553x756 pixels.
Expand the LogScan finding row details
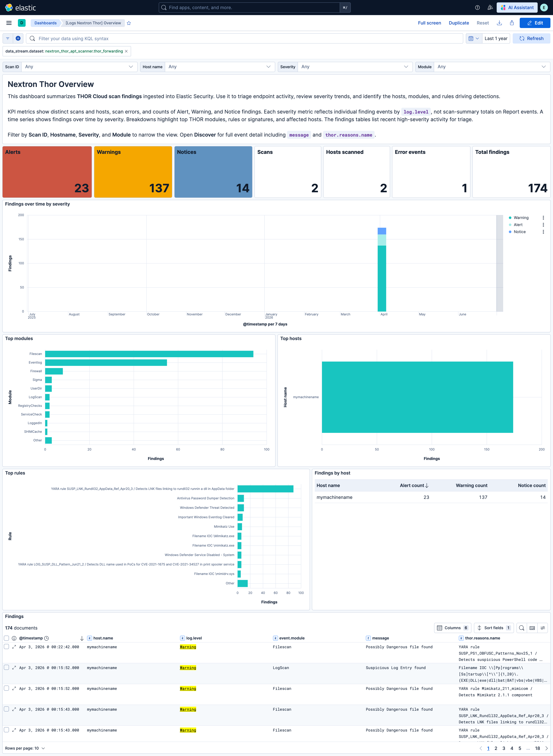[14, 668]
